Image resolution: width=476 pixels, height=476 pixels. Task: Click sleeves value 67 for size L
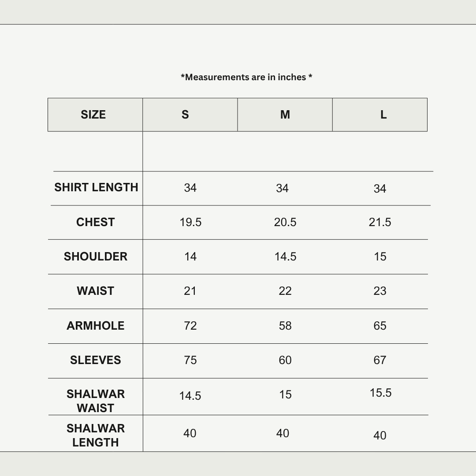[380, 360]
